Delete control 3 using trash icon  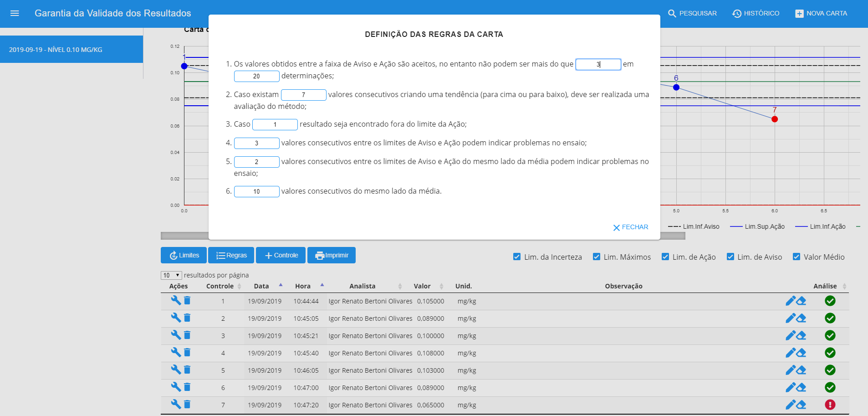(187, 335)
